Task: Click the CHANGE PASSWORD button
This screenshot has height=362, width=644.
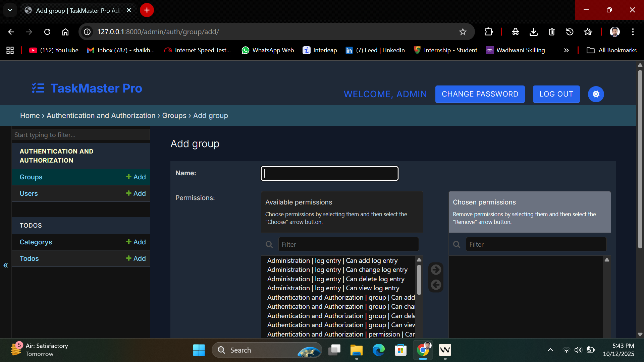Action: (480, 94)
